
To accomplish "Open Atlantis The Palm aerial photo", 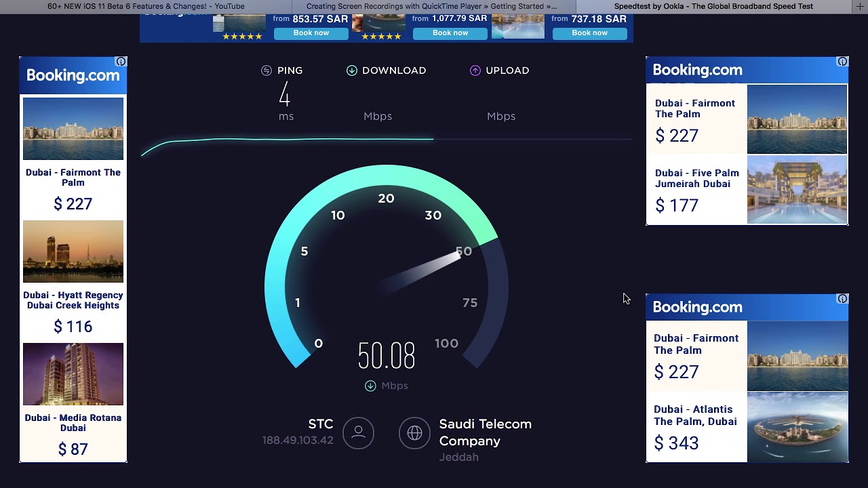I will point(797,426).
